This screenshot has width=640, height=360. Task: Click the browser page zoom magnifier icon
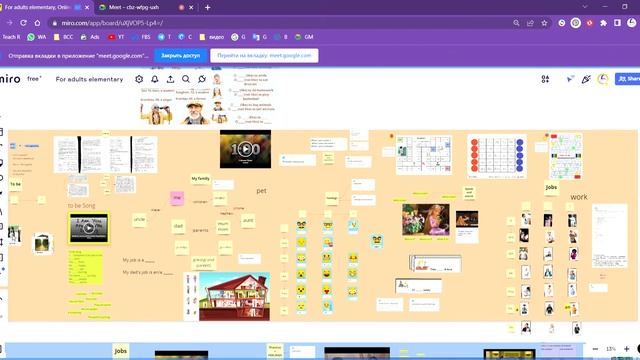point(516,23)
